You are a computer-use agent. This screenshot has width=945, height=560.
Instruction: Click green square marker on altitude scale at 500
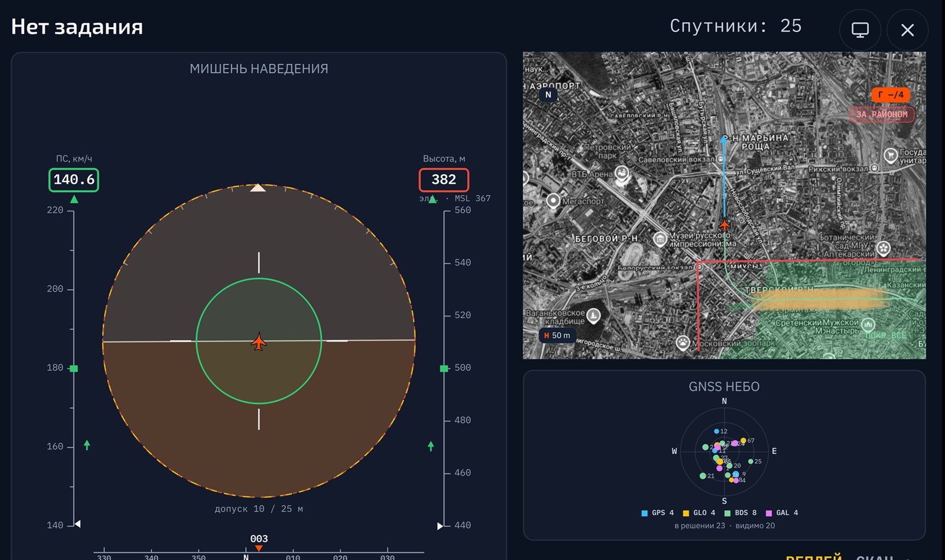coord(444,369)
